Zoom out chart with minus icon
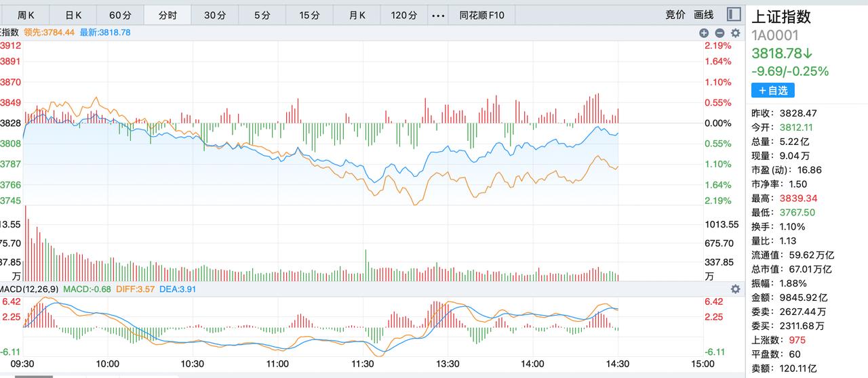Image resolution: width=868 pixels, height=378 pixels. click(719, 33)
